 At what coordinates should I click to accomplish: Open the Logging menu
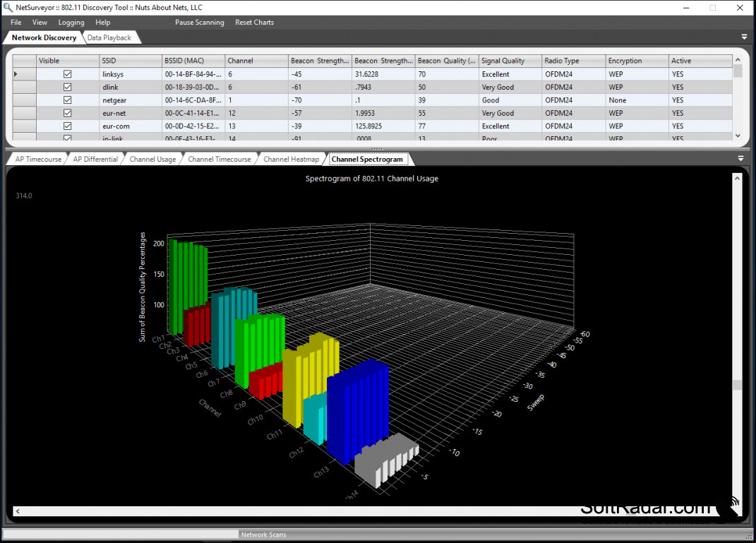click(71, 22)
